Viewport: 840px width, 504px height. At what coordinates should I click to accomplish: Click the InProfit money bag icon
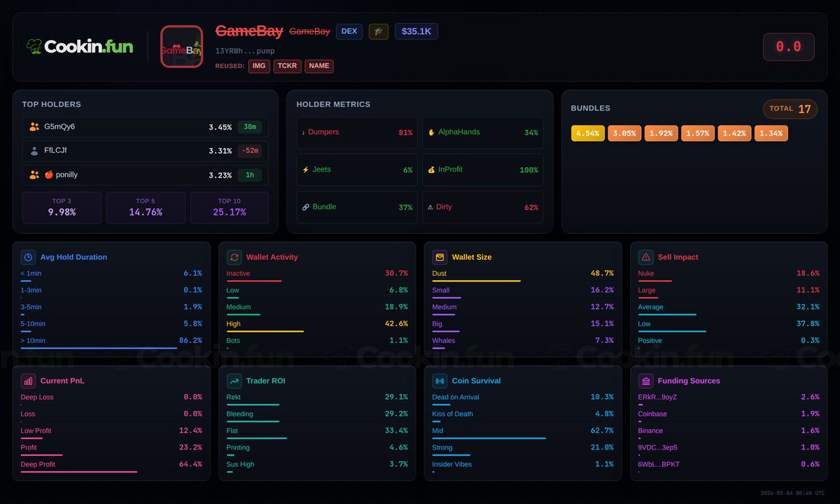pos(431,169)
